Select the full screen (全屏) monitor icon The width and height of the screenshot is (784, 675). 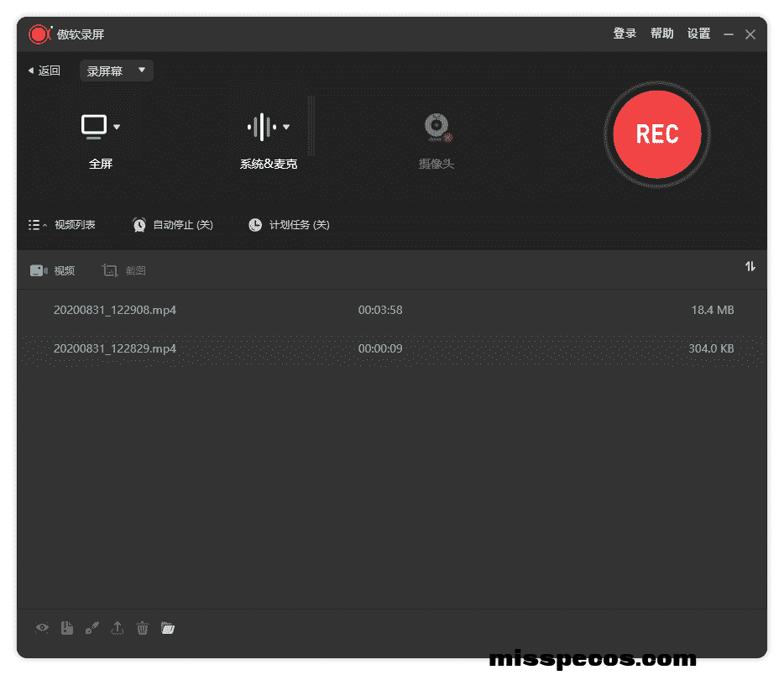tap(94, 127)
